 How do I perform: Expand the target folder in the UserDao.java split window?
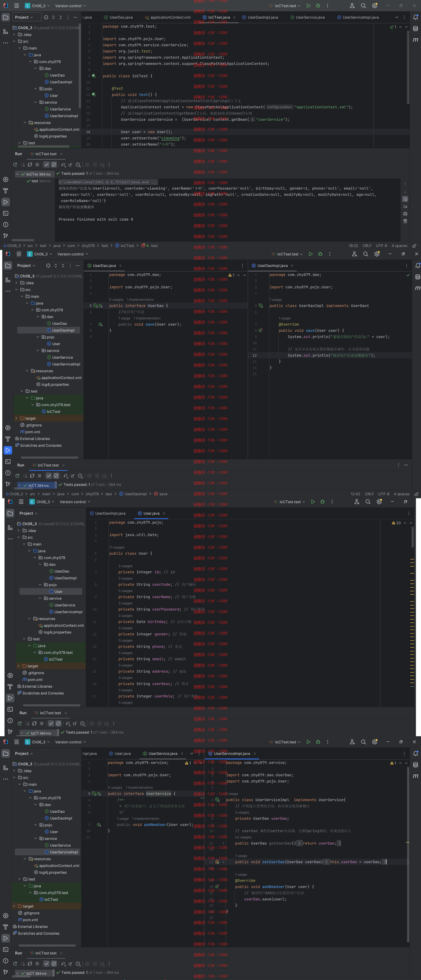tap(17, 418)
